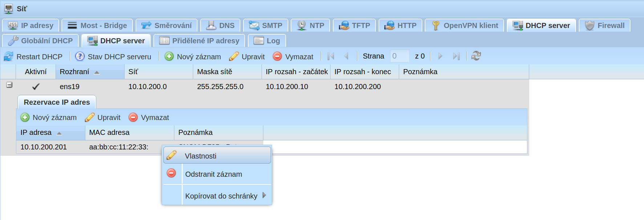Open the TFTP tab
The image size is (644, 220).
354,25
